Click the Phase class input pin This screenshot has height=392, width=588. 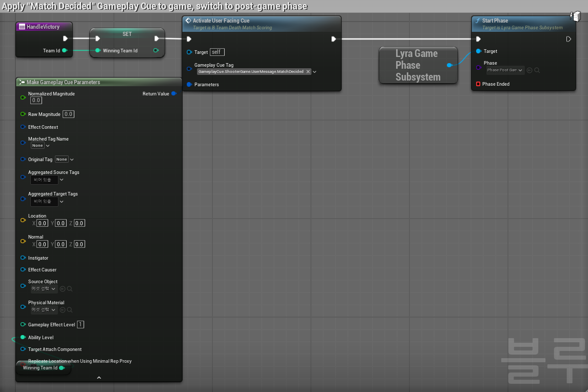pos(478,68)
